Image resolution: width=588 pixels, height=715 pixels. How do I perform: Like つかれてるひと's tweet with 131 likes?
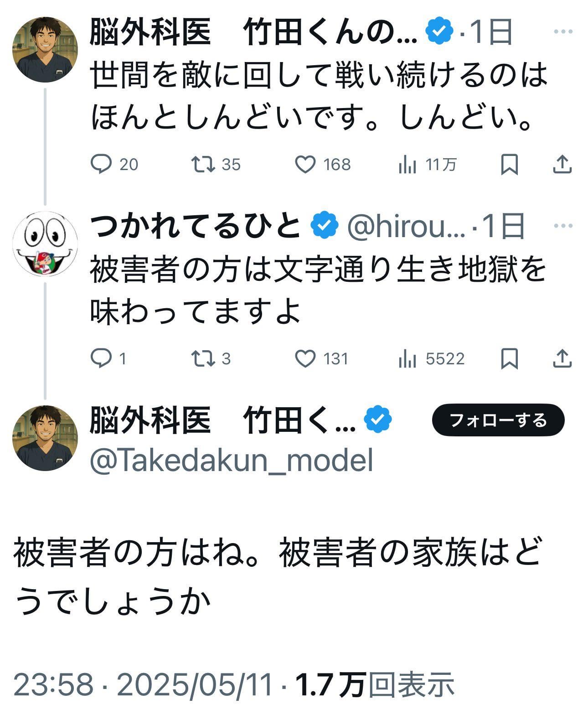(x=305, y=358)
